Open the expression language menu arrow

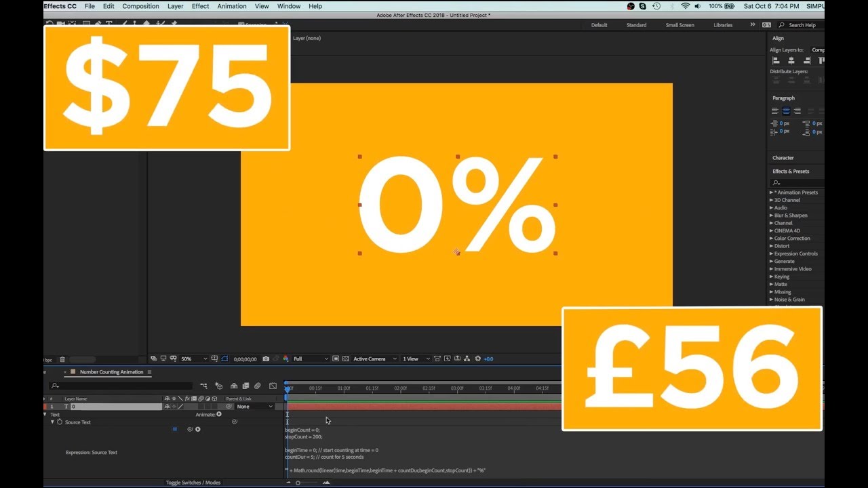click(198, 429)
